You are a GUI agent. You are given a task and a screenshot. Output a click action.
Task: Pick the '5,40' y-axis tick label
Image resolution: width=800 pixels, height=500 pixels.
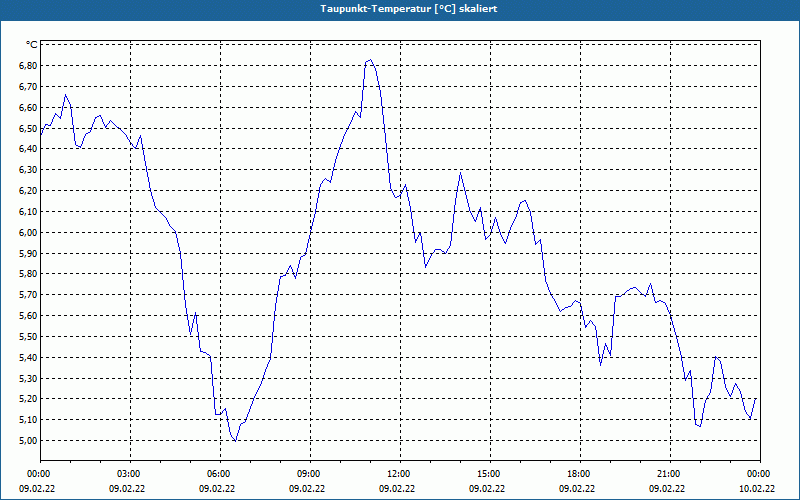tap(28, 358)
